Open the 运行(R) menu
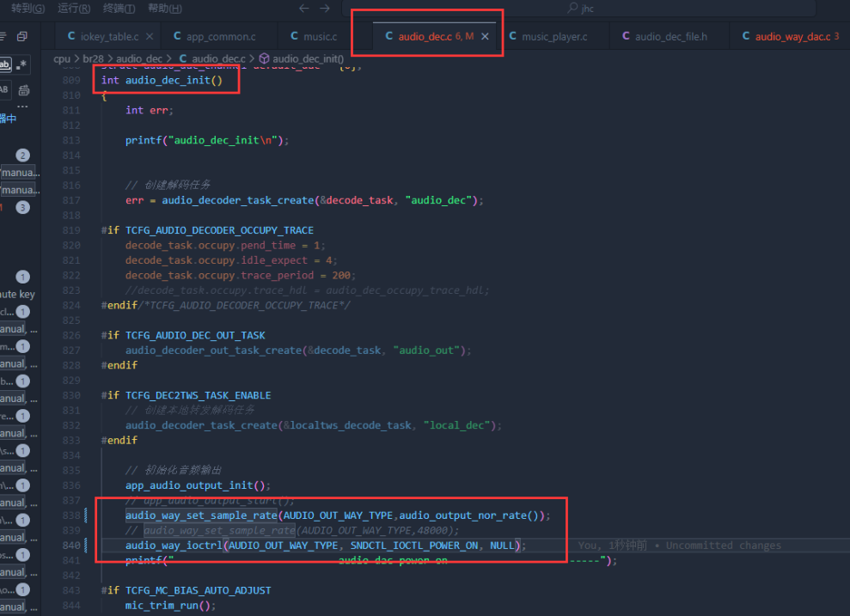This screenshot has width=850, height=616. point(74,8)
